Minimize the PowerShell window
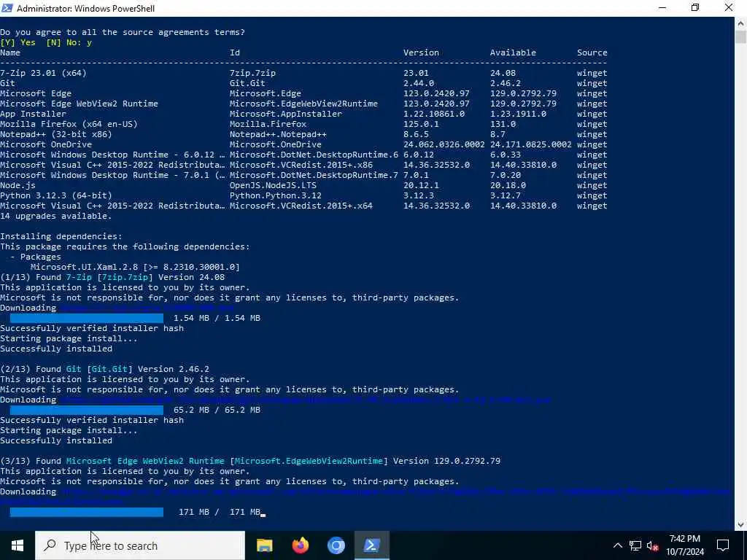 click(662, 7)
